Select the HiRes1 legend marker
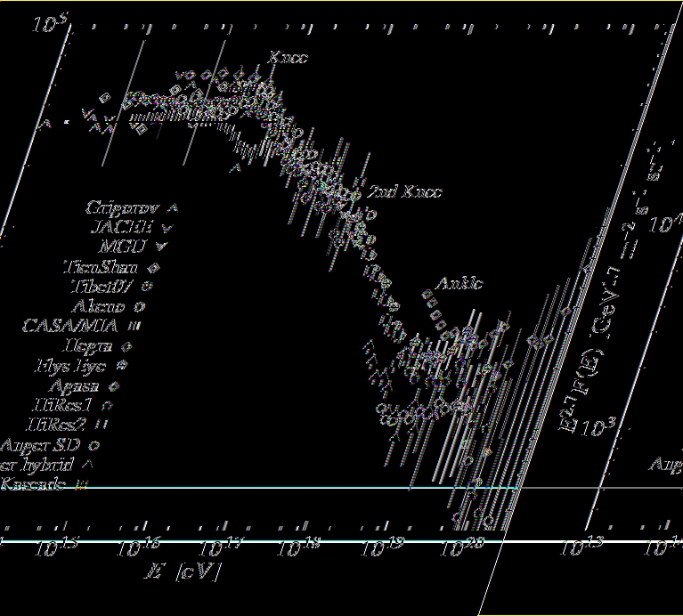The image size is (683, 616). tap(109, 405)
